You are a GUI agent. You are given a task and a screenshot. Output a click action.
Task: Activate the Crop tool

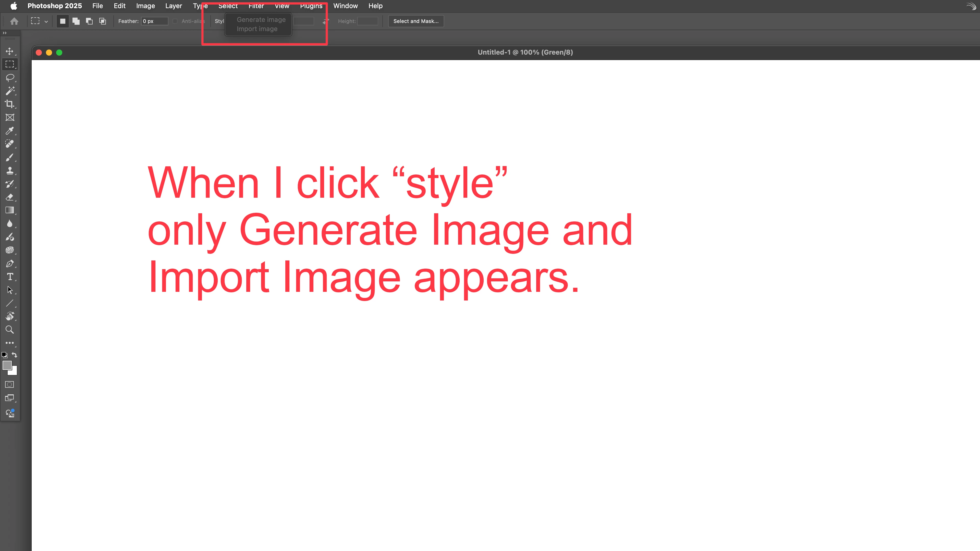tap(9, 104)
